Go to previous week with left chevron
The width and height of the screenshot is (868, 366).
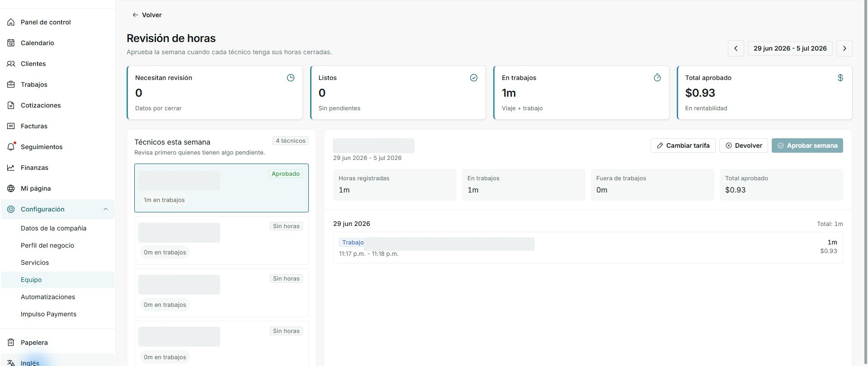pos(736,48)
